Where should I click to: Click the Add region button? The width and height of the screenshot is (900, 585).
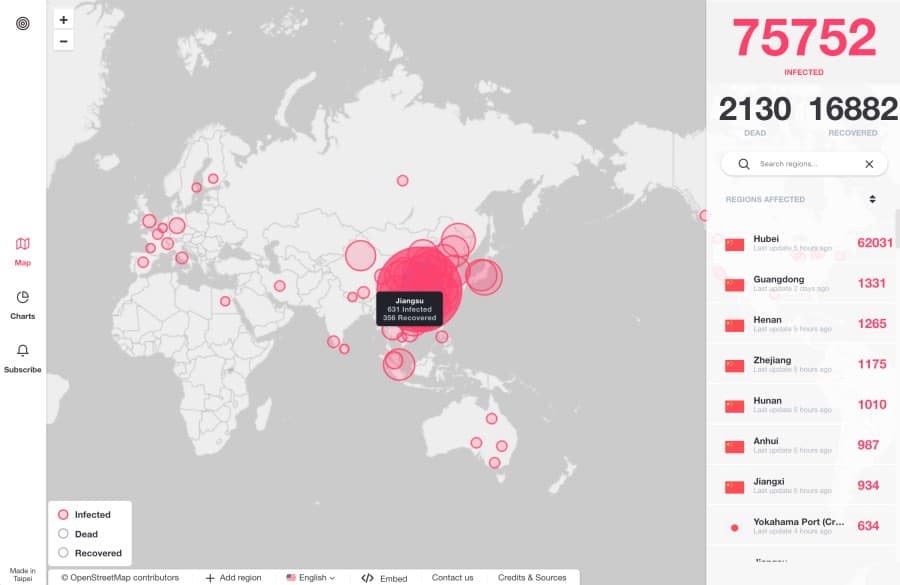pyautogui.click(x=233, y=577)
